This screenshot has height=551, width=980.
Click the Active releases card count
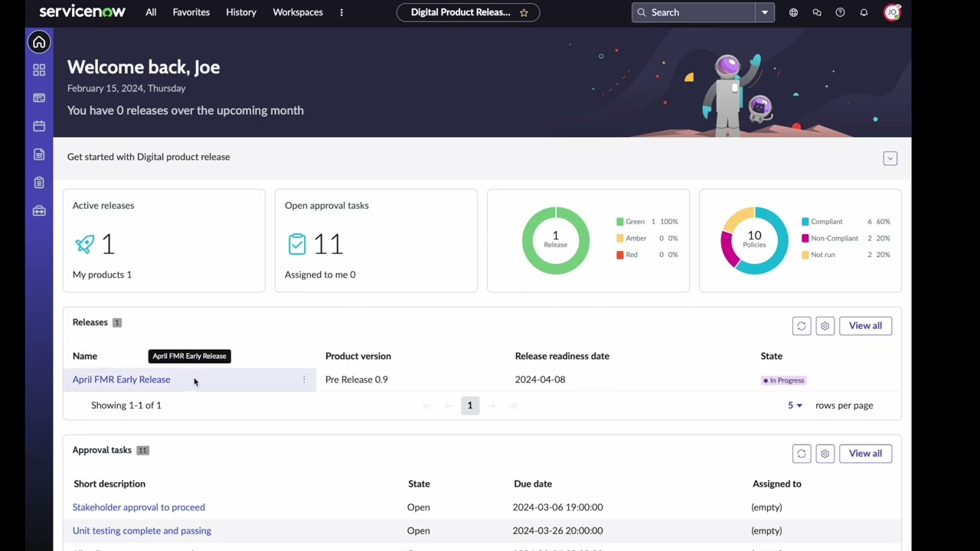(108, 244)
